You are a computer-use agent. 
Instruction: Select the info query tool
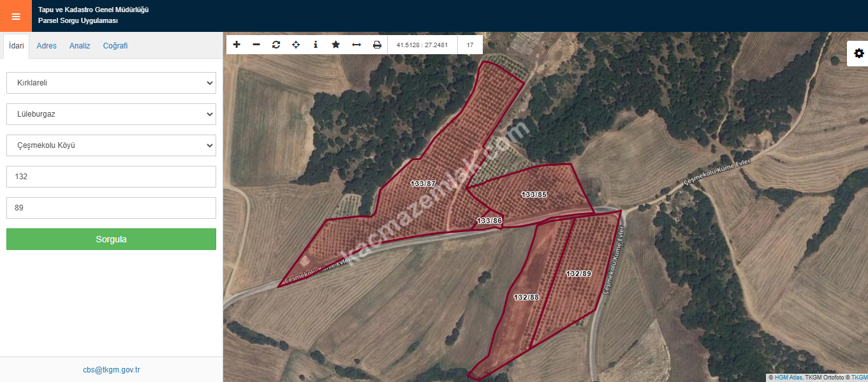click(316, 45)
